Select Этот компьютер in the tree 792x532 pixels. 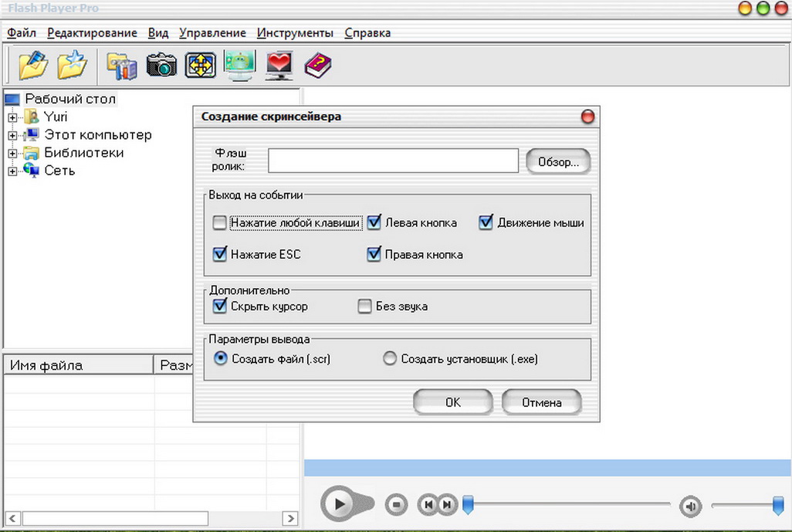click(x=98, y=135)
